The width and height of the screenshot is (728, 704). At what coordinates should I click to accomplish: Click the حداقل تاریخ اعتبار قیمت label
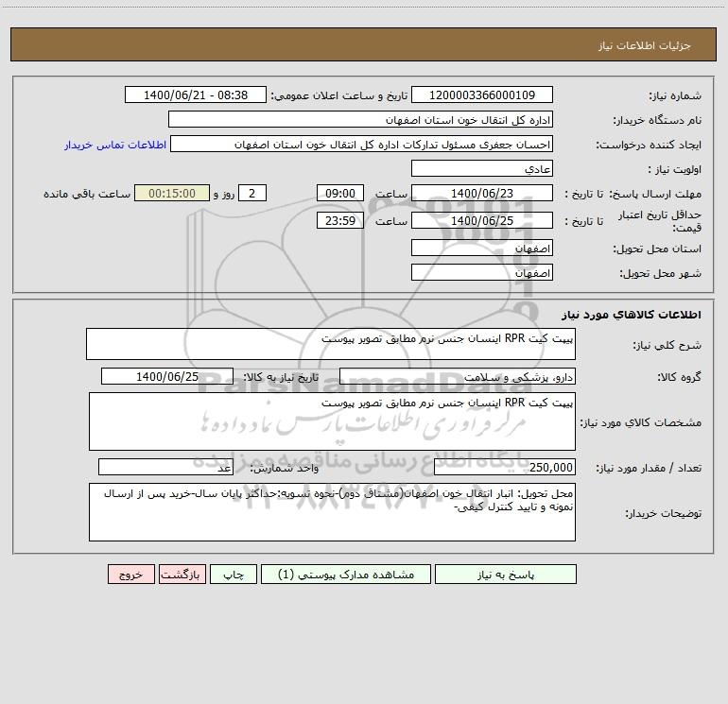[x=660, y=221]
